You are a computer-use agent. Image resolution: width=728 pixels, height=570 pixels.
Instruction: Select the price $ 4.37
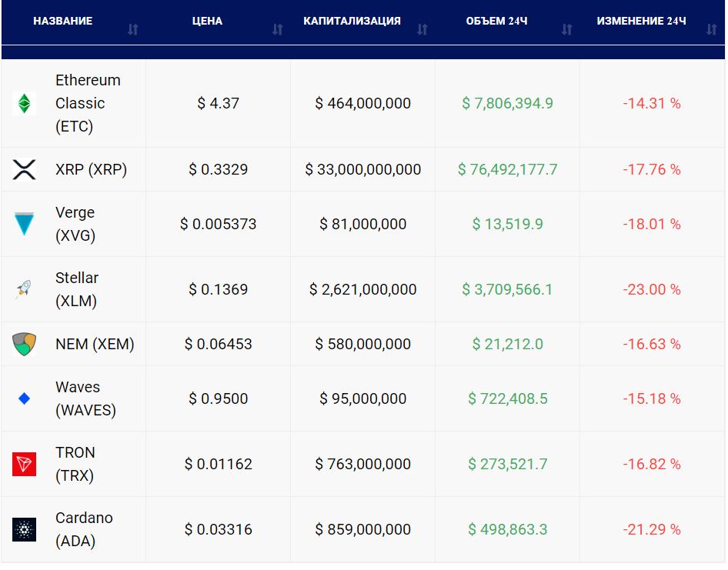tap(219, 103)
